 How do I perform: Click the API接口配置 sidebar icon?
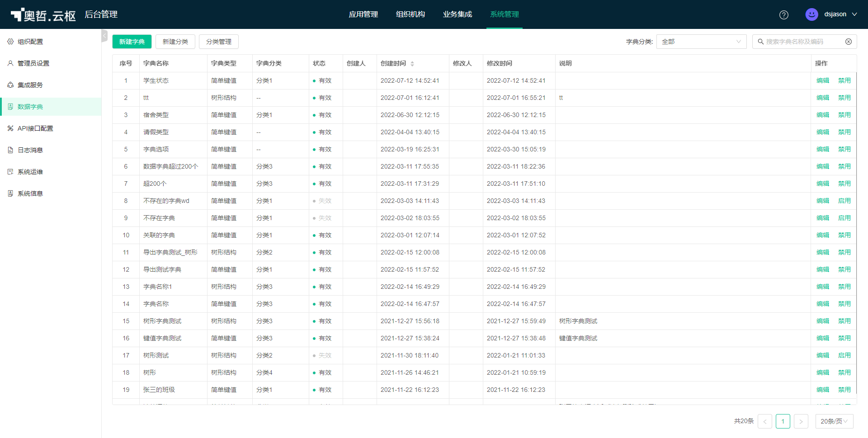[10, 128]
